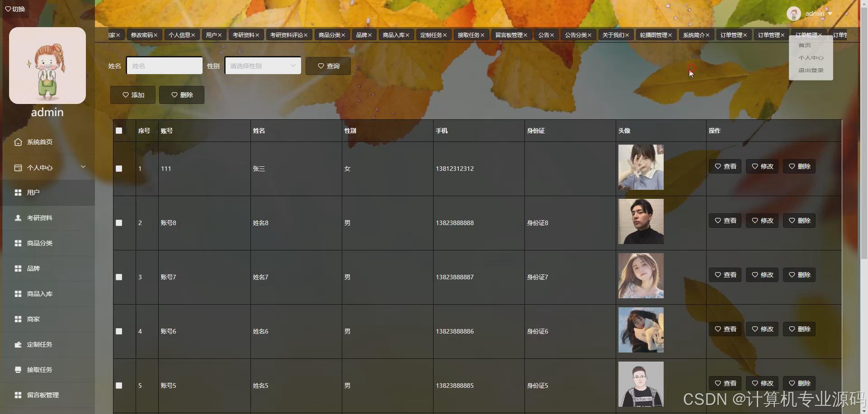Click 张三's avatar thumbnail

641,167
